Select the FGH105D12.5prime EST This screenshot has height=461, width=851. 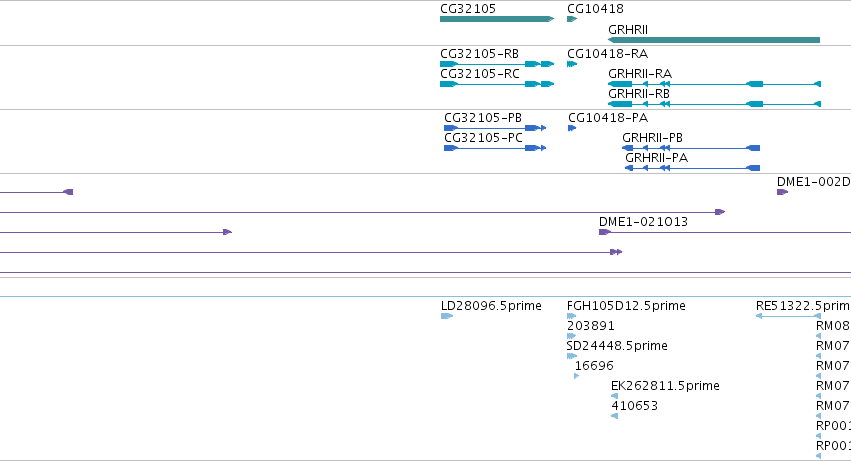(571, 316)
